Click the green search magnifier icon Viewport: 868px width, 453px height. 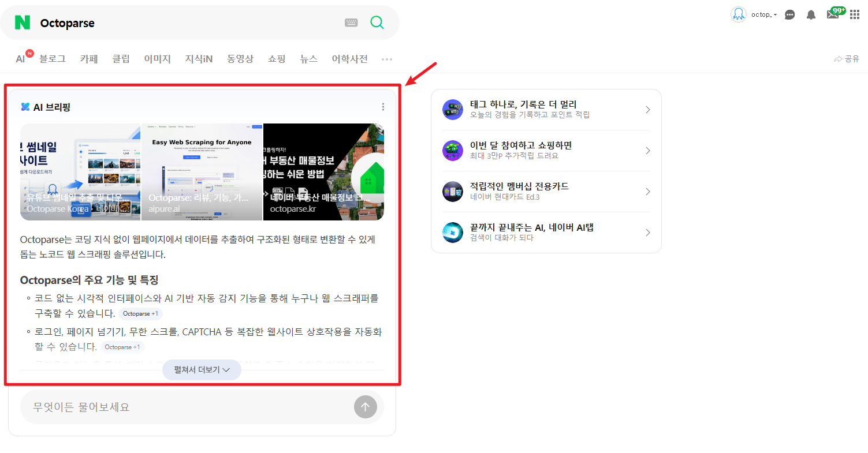coord(377,23)
